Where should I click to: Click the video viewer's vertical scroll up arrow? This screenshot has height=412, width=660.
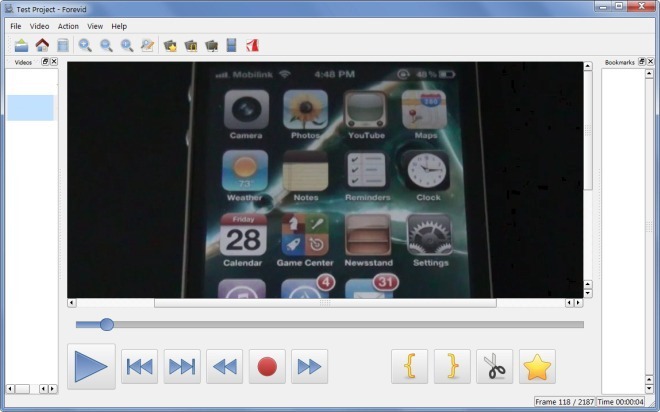click(x=588, y=66)
